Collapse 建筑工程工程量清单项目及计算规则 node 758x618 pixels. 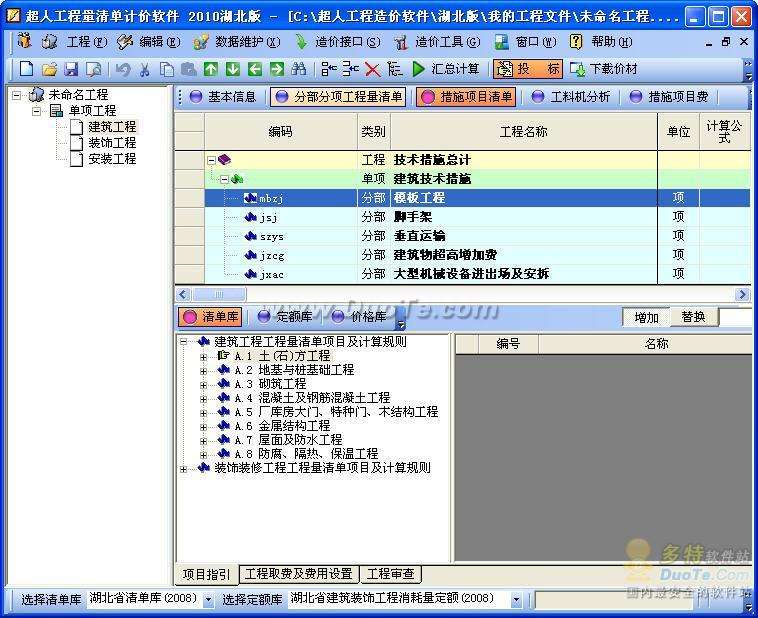[x=183, y=342]
